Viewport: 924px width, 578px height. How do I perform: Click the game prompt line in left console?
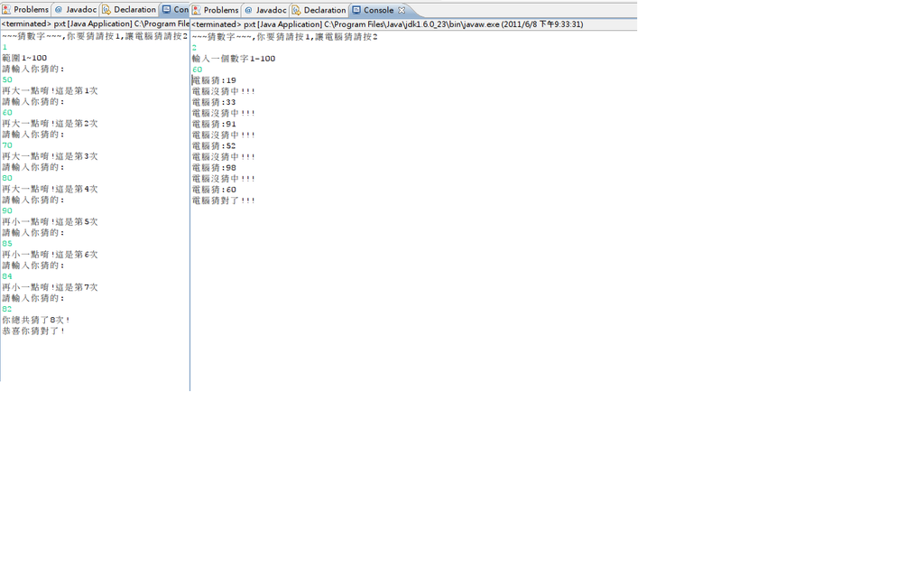[x=95, y=36]
